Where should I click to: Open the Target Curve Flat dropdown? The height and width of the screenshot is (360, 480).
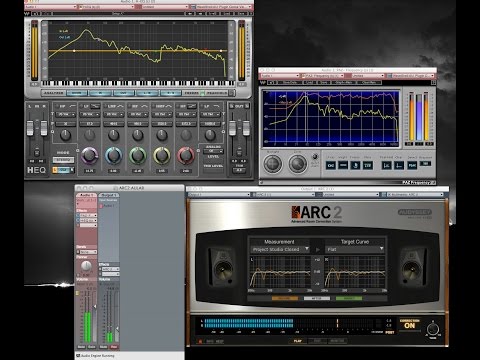pyautogui.click(x=355, y=249)
